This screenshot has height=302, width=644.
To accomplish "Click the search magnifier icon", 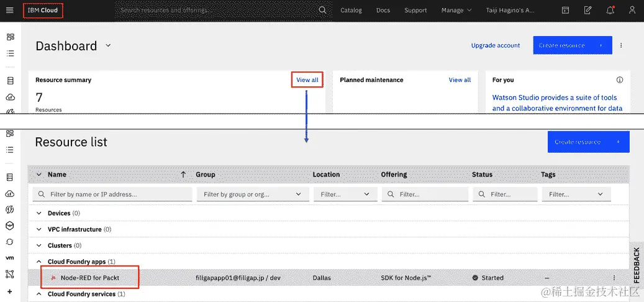I will coord(323,11).
